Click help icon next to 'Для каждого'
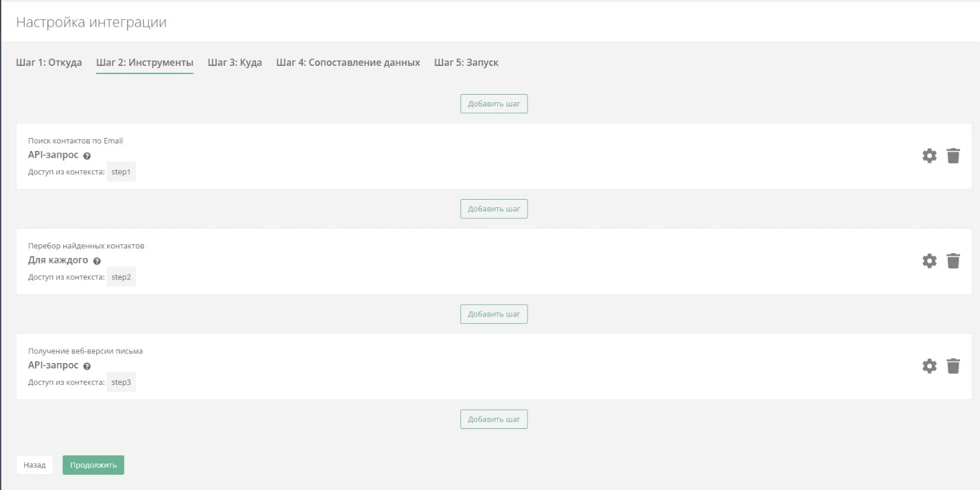 coord(97,261)
